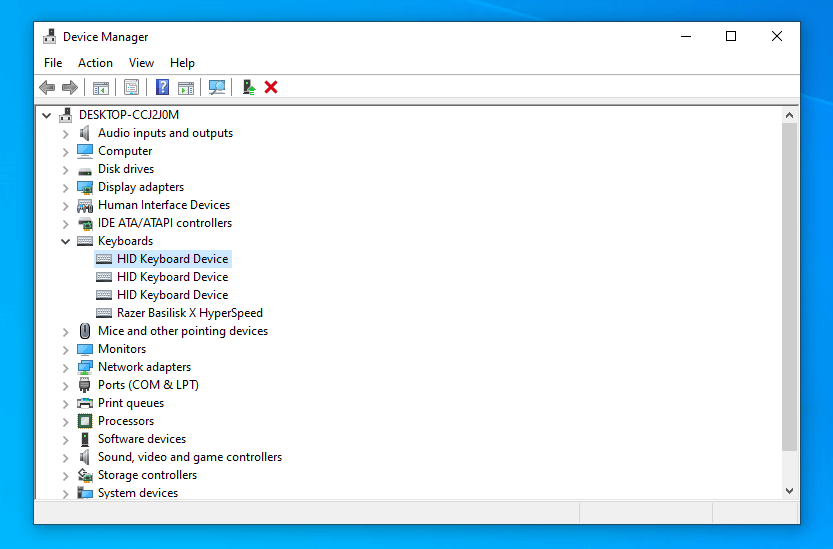Click the Processors chip icon

85,421
